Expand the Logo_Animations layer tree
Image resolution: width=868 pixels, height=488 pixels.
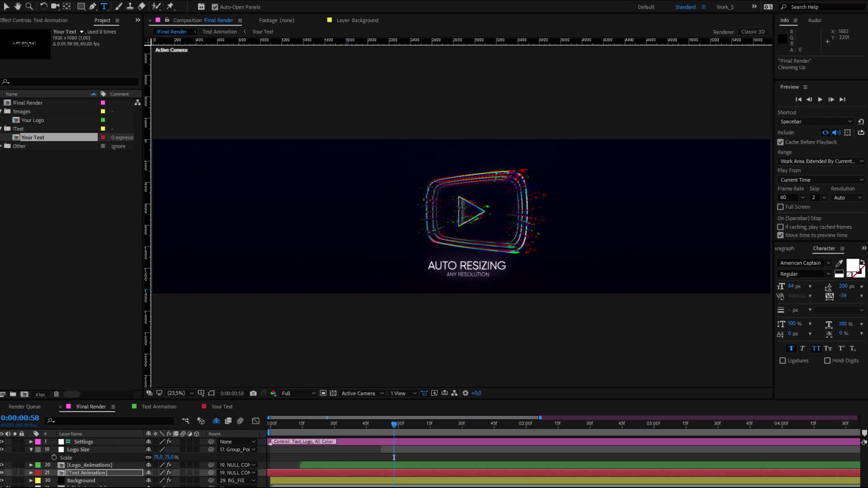pyautogui.click(x=30, y=465)
